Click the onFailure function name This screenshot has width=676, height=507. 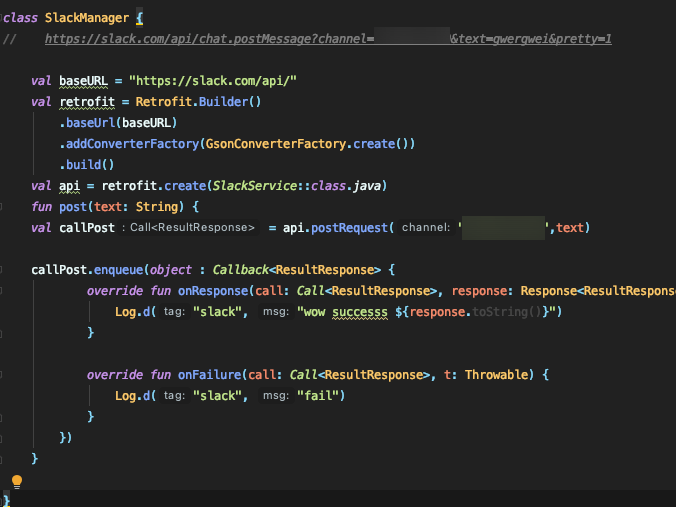210,375
